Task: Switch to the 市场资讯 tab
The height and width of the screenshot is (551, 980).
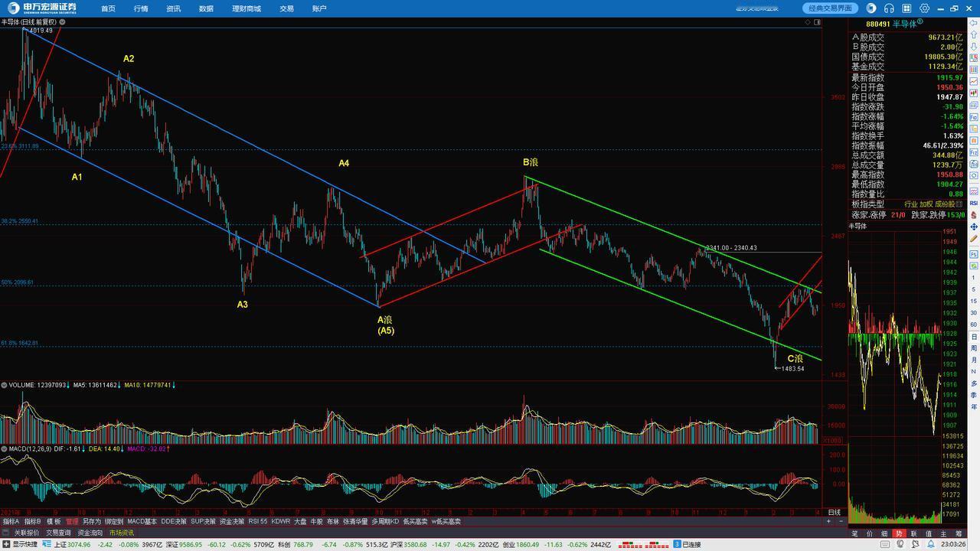Action: click(121, 533)
